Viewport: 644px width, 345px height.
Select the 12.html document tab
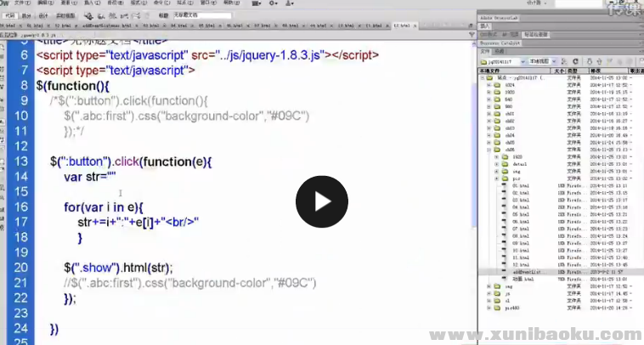click(x=400, y=26)
